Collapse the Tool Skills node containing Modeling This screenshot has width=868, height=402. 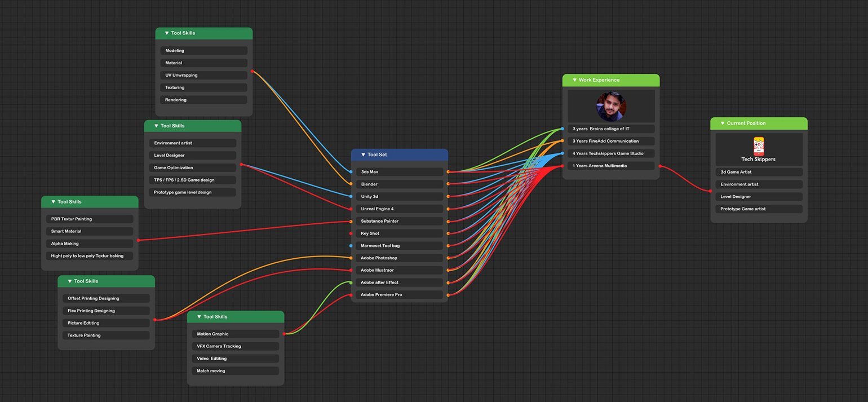[x=167, y=33]
